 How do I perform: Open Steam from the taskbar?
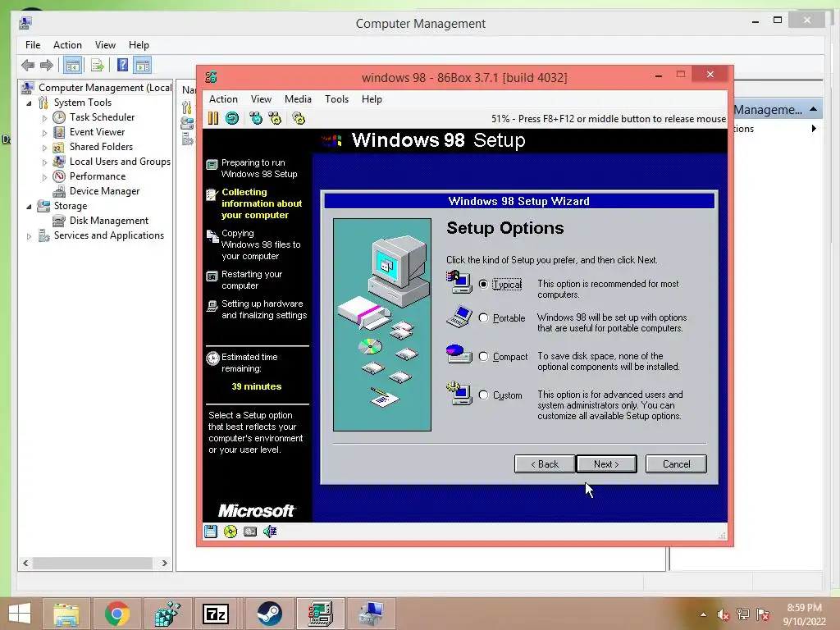click(269, 614)
